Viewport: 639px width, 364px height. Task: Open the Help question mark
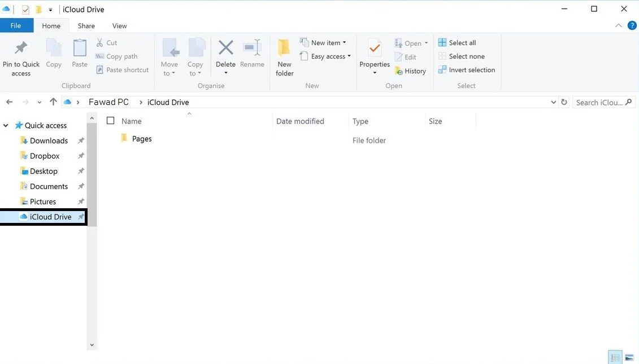[632, 25]
